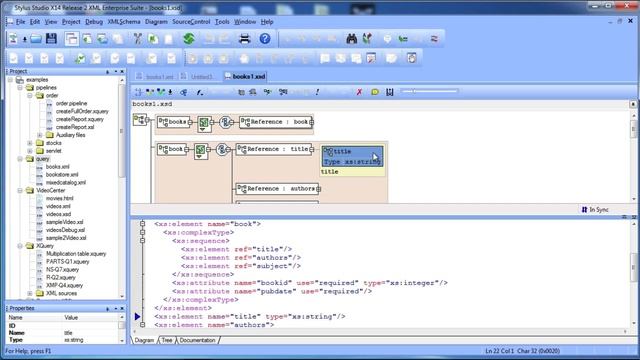
Task: Open help with the blue question icon
Action: click(265, 39)
